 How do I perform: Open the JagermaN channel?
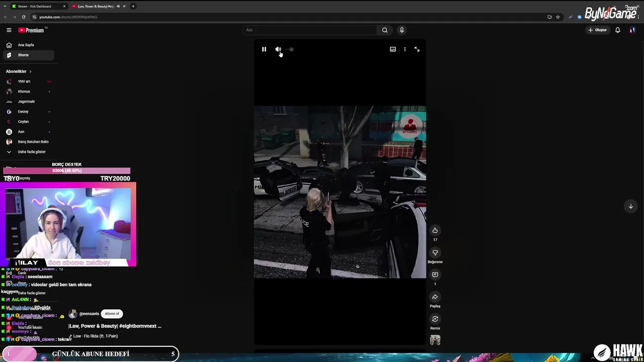tap(29, 102)
